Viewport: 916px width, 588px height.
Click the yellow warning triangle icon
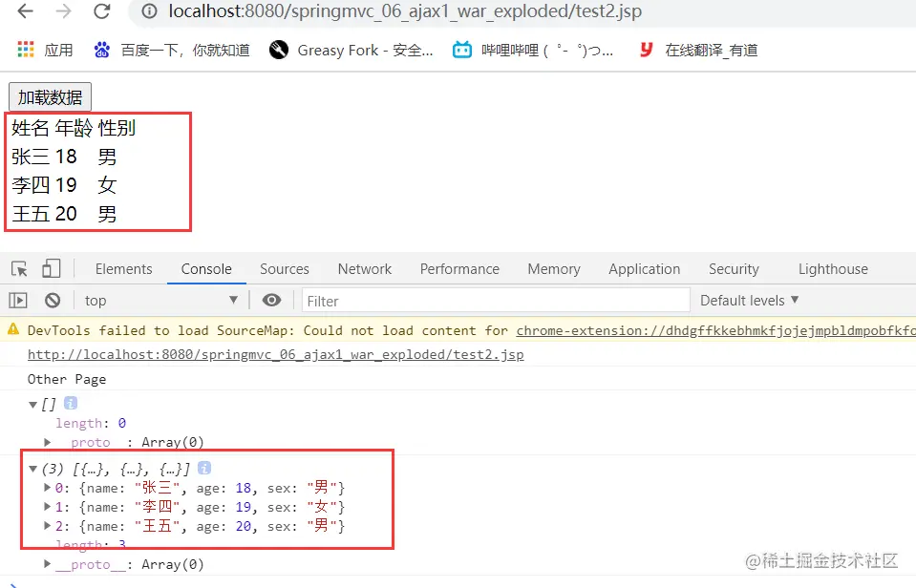[12, 330]
